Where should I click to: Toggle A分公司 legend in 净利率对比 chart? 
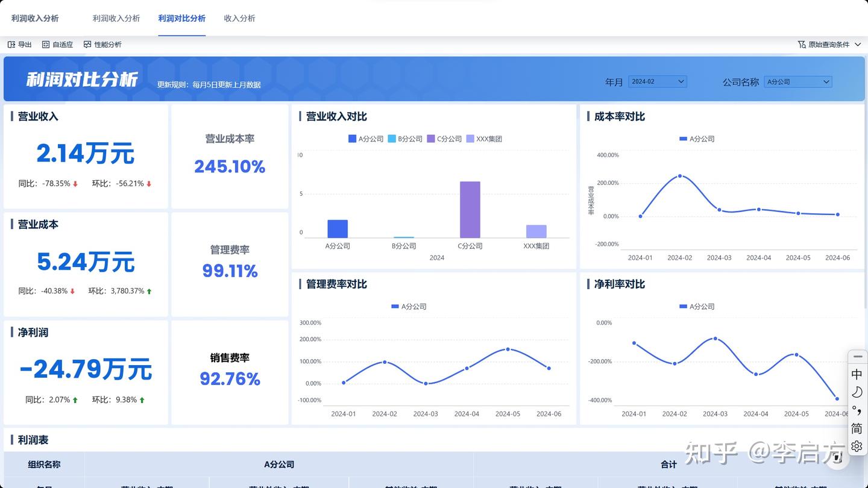(697, 306)
